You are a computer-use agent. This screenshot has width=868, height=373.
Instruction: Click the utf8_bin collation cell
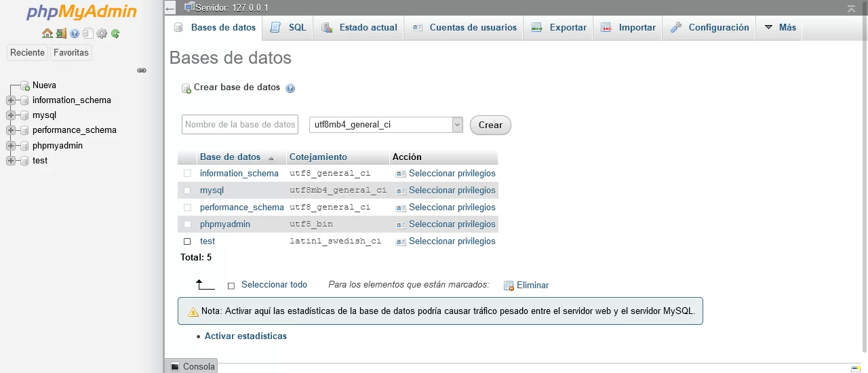pyautogui.click(x=311, y=224)
